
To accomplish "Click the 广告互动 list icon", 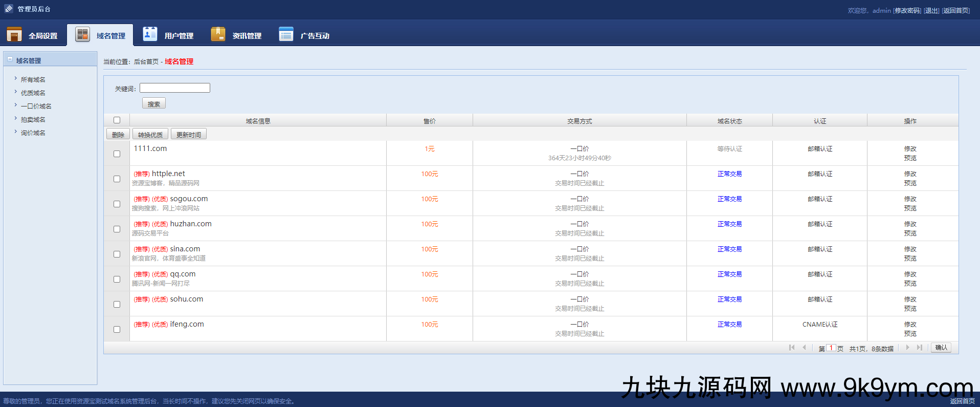I will (286, 34).
